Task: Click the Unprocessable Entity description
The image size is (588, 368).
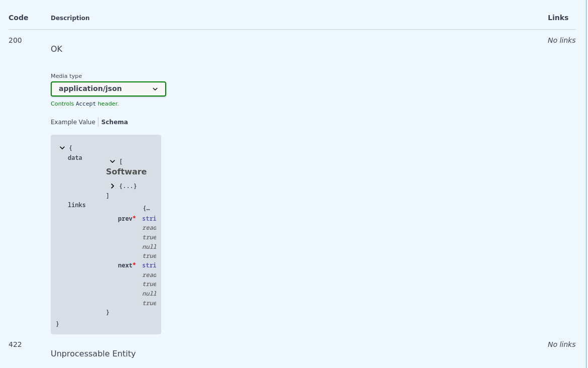Action: tap(93, 353)
